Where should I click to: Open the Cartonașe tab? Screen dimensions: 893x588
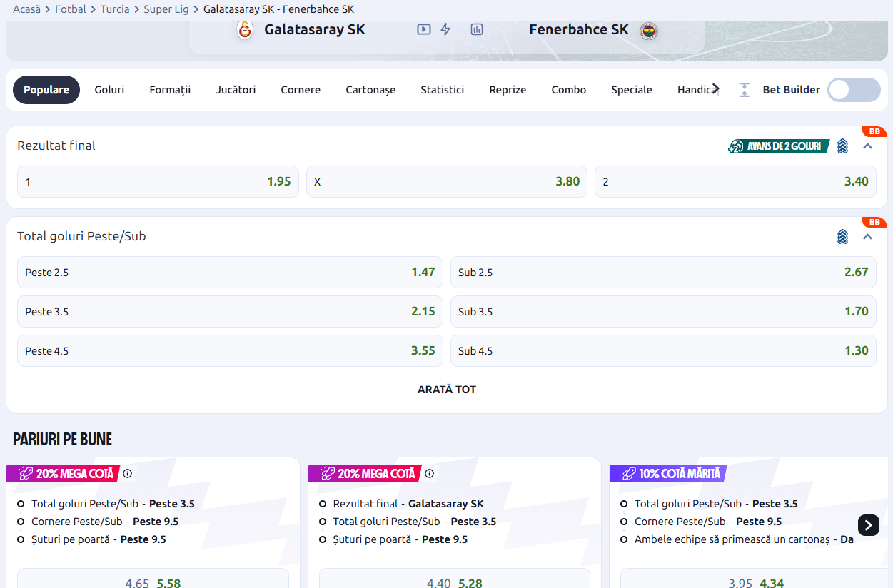click(x=370, y=90)
